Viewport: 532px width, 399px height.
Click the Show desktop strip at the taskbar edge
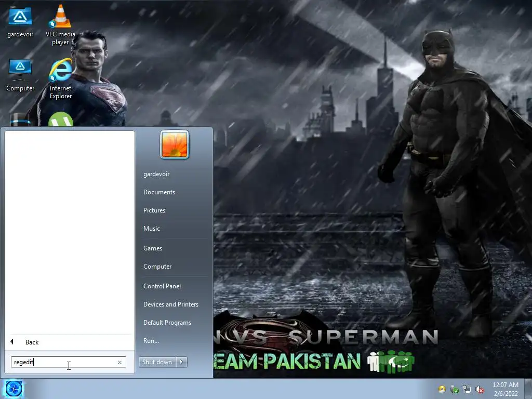coord(528,389)
